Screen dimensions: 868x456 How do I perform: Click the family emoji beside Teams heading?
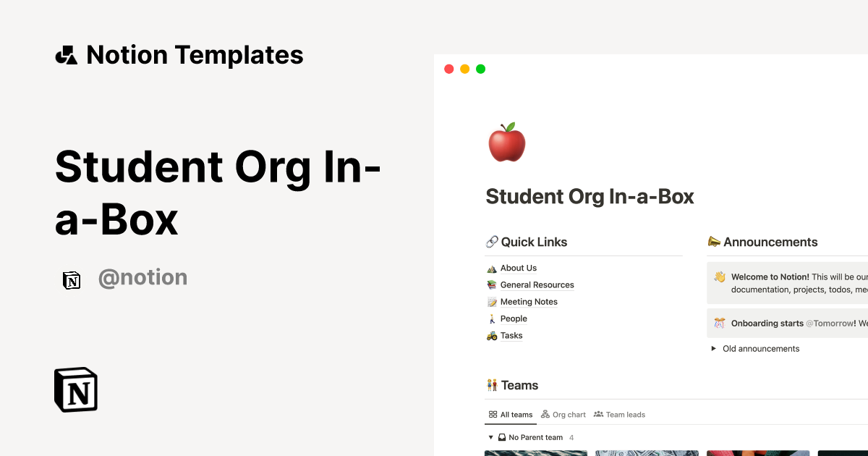(x=493, y=385)
